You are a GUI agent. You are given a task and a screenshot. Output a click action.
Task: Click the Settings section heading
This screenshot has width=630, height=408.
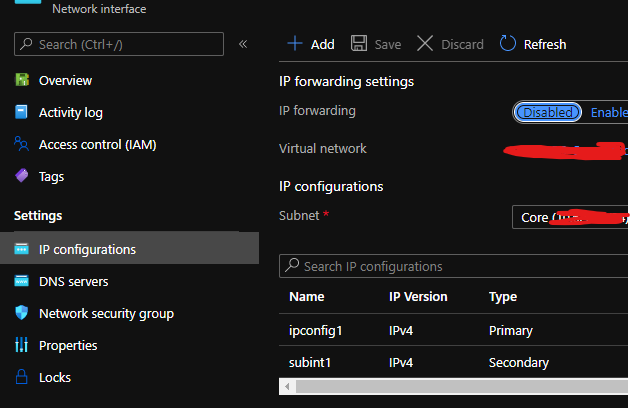tap(38, 215)
